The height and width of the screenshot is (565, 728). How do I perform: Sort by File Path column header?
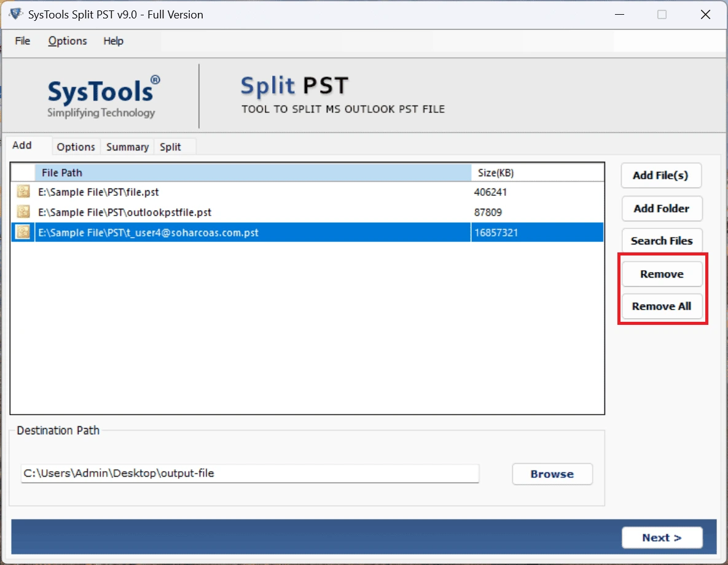253,173
